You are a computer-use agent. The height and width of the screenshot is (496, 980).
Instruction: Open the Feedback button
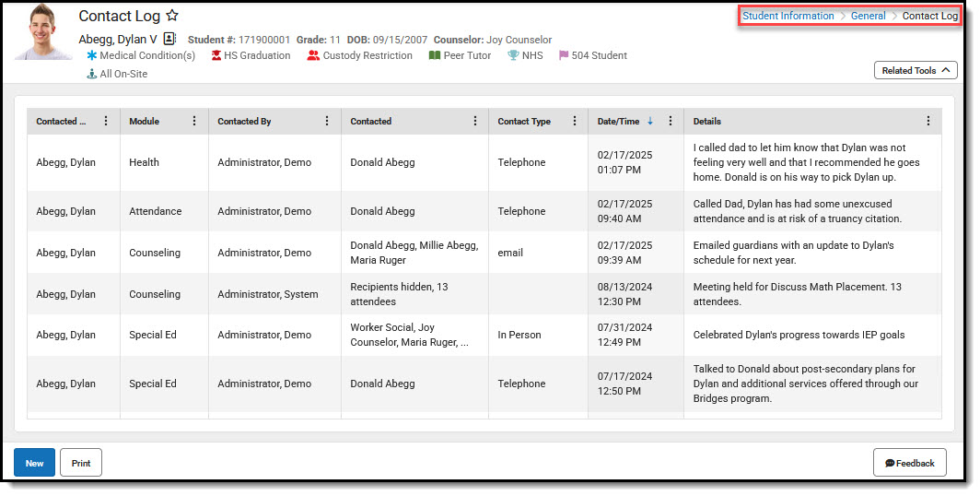pyautogui.click(x=909, y=463)
